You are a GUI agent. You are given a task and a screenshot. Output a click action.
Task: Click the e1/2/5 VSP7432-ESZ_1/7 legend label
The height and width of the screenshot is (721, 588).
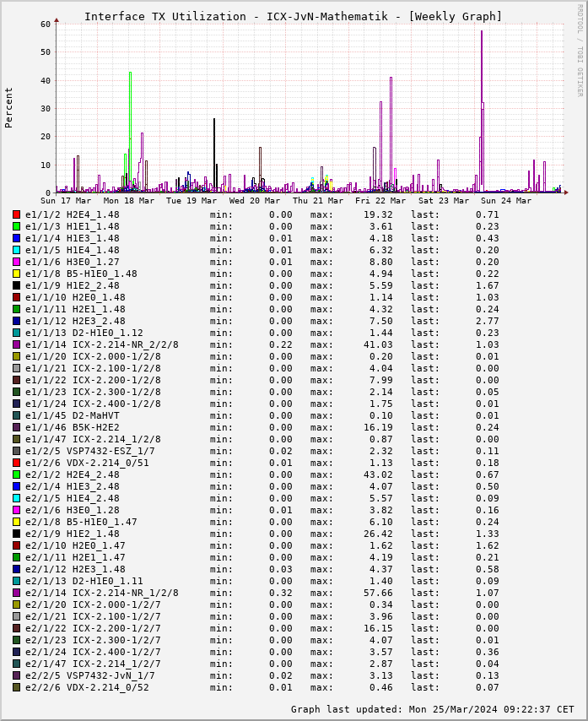tap(89, 451)
